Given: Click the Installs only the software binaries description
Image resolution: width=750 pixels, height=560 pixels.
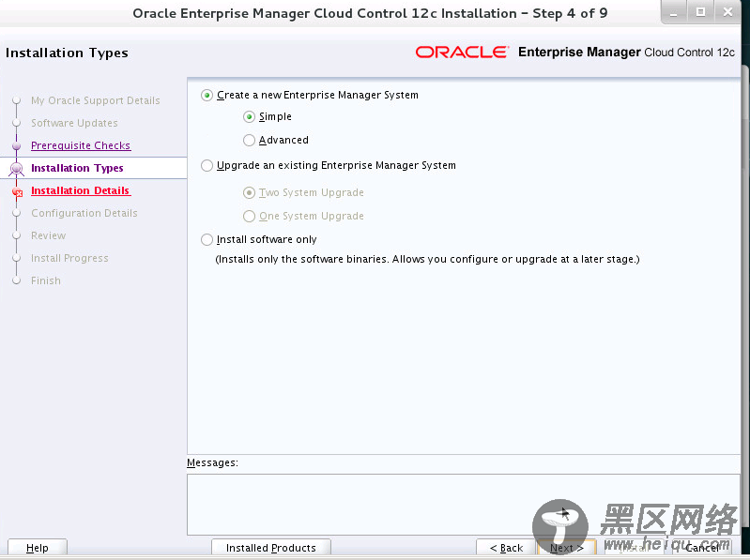Looking at the screenshot, I should coord(428,259).
